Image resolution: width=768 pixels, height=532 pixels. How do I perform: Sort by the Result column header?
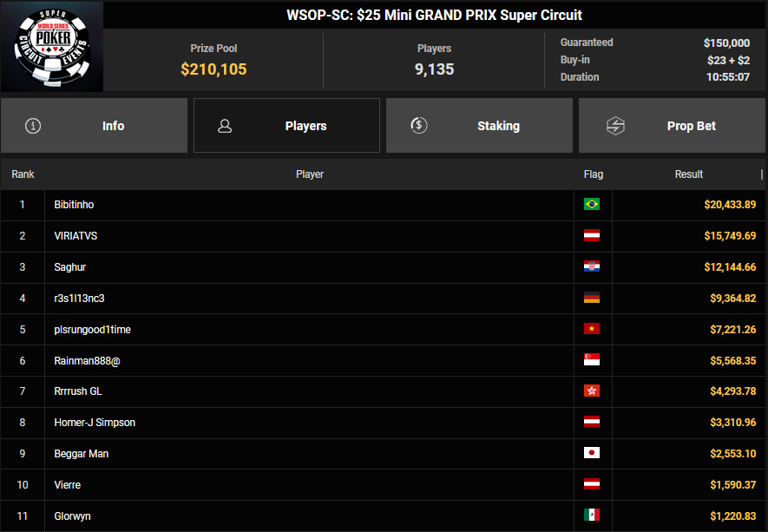click(688, 174)
